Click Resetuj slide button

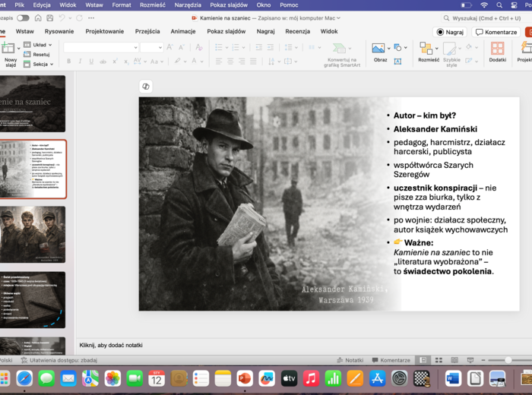pyautogui.click(x=39, y=55)
